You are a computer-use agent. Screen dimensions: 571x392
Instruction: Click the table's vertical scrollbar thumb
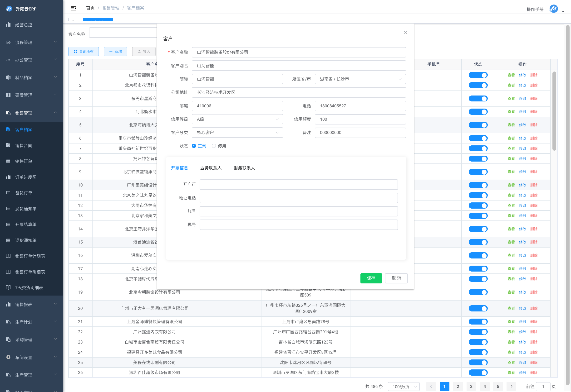click(554, 110)
